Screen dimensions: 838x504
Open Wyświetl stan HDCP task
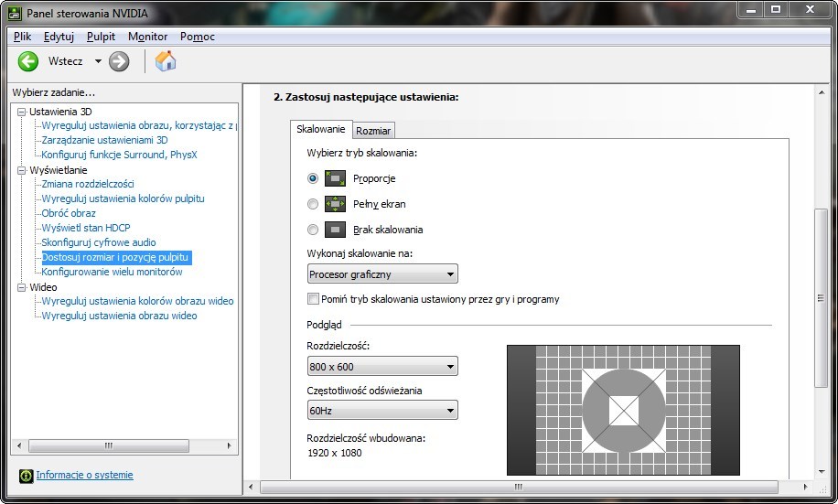point(86,228)
